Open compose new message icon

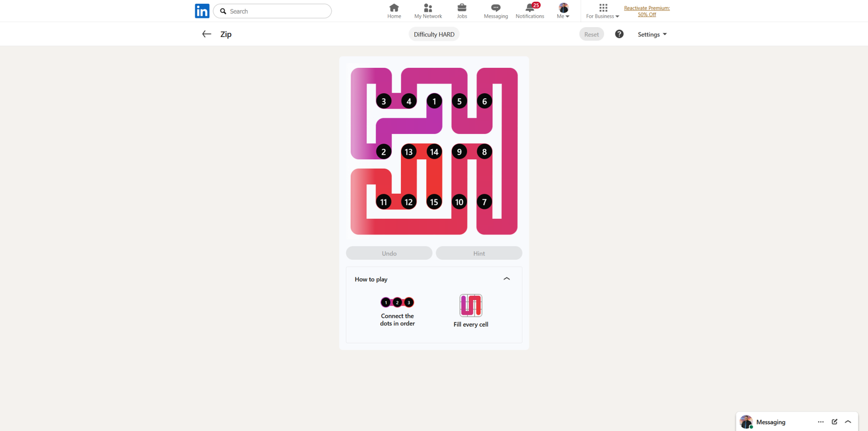point(834,422)
